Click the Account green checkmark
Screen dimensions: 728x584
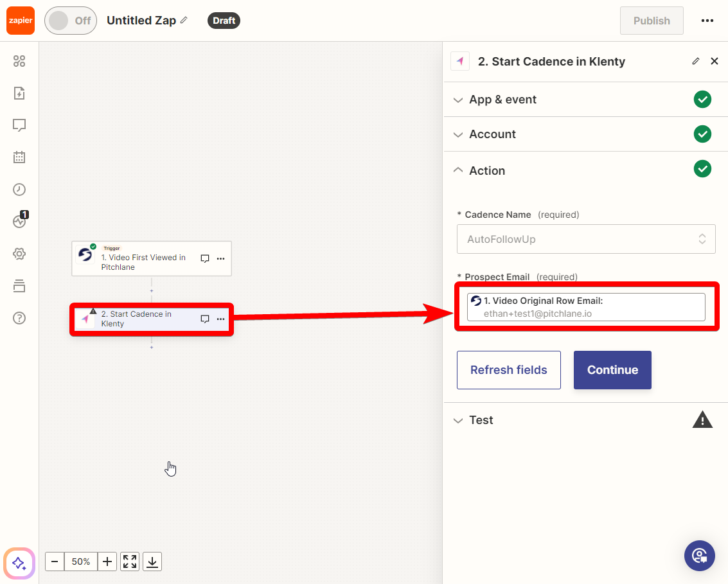tap(702, 134)
